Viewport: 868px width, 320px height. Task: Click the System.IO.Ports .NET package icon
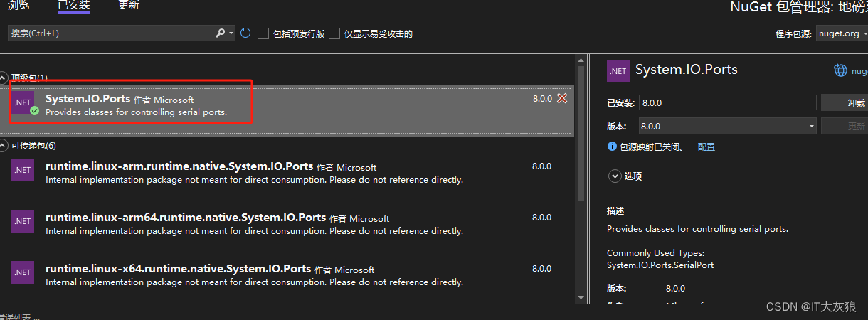[x=23, y=102]
